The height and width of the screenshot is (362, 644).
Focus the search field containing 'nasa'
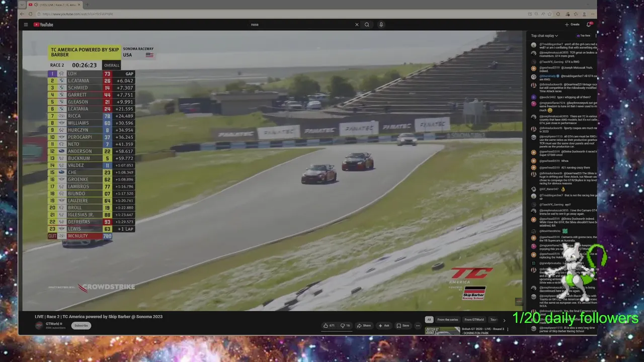click(301, 25)
